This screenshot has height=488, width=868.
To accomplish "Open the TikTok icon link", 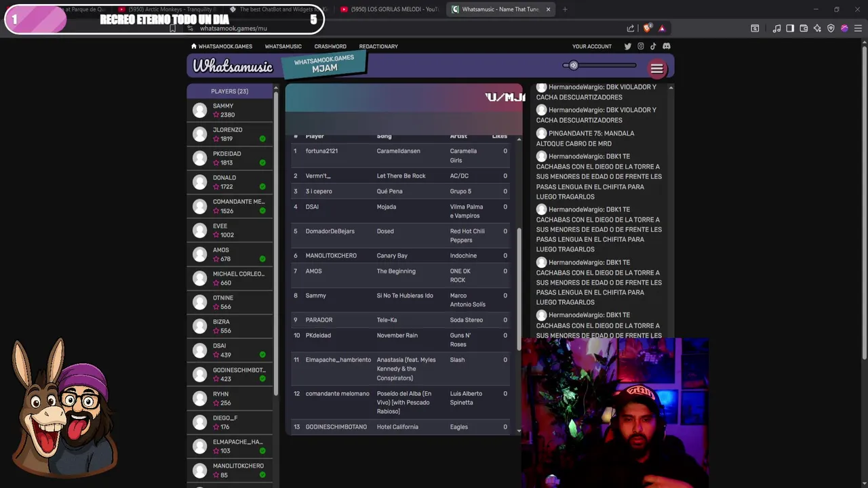I will click(x=653, y=46).
